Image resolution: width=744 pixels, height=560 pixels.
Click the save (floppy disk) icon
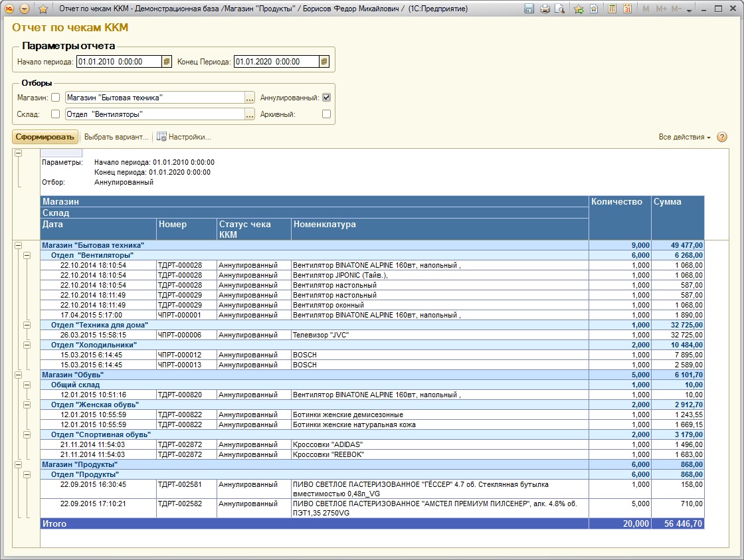[x=529, y=9]
